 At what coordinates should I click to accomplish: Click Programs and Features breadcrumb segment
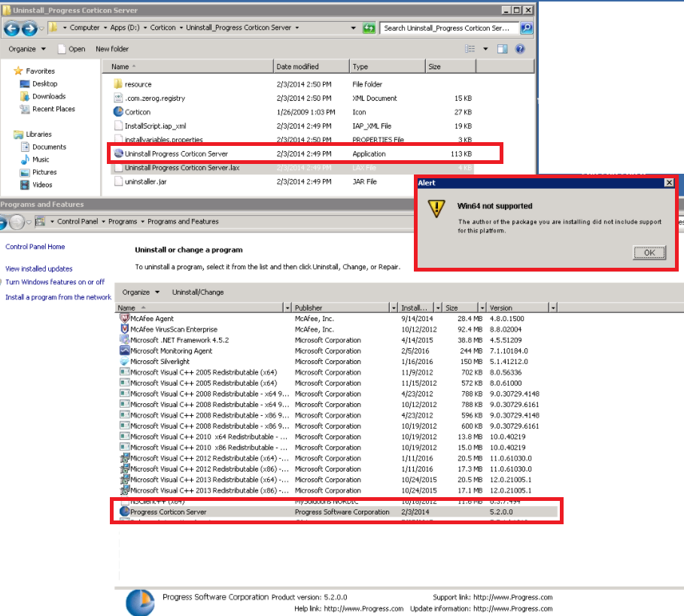(183, 221)
